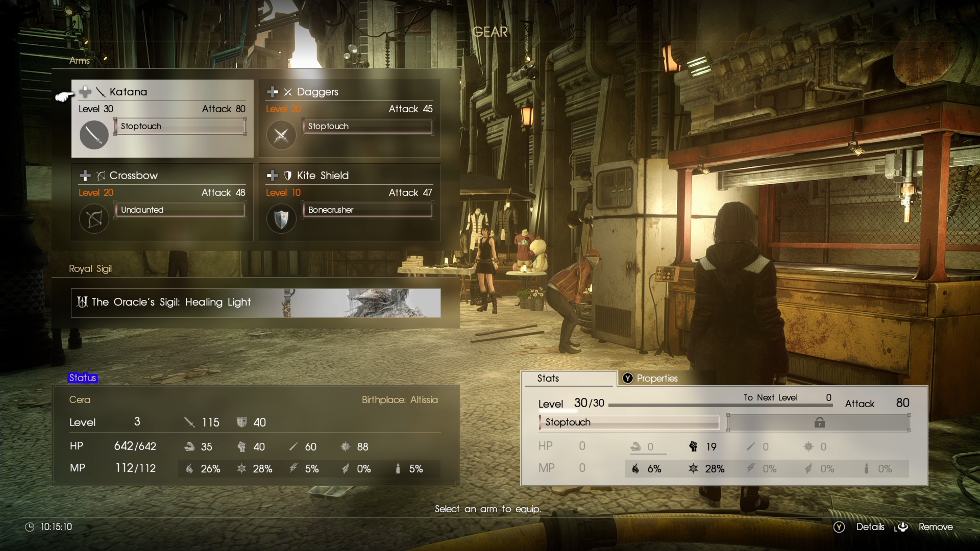Click the Crossbow Attack 48 text
The height and width of the screenshot is (551, 980).
point(223,192)
